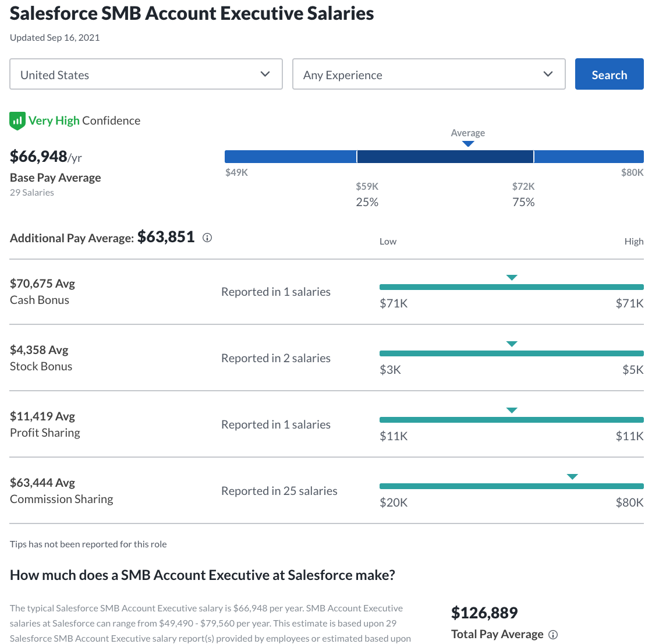The width and height of the screenshot is (659, 644).
Task: Click the Stock Bonus average marker triangle
Action: tap(512, 344)
